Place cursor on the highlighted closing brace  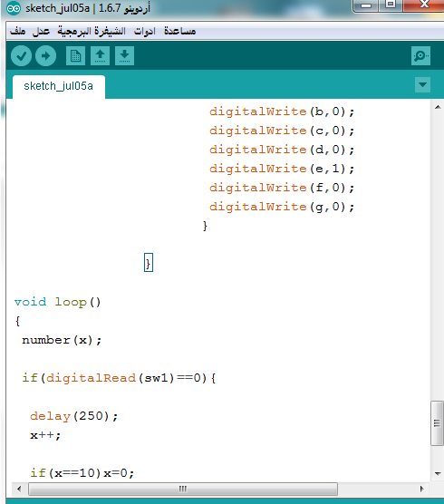tap(148, 263)
